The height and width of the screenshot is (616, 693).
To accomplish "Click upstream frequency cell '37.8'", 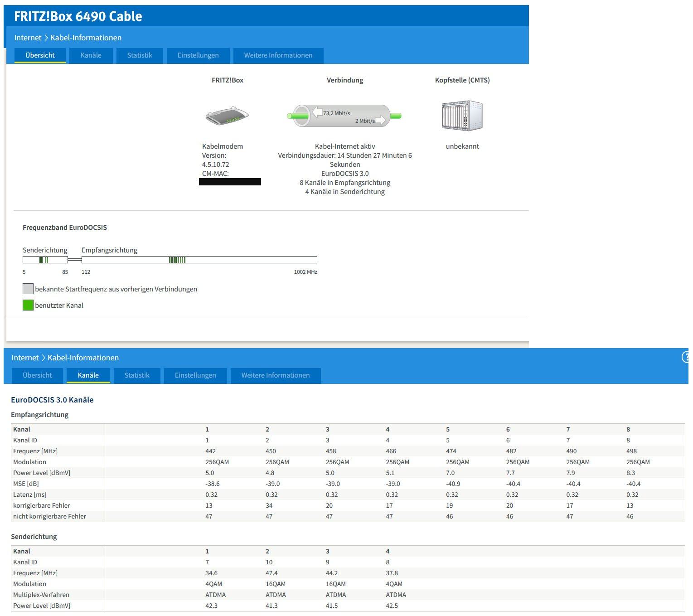I will pos(392,573).
